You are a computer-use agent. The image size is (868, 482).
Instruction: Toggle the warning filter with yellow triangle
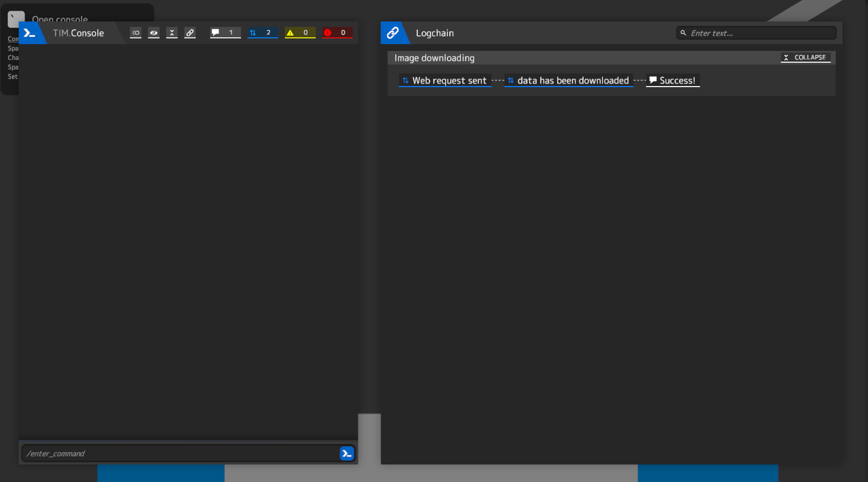pyautogui.click(x=300, y=33)
